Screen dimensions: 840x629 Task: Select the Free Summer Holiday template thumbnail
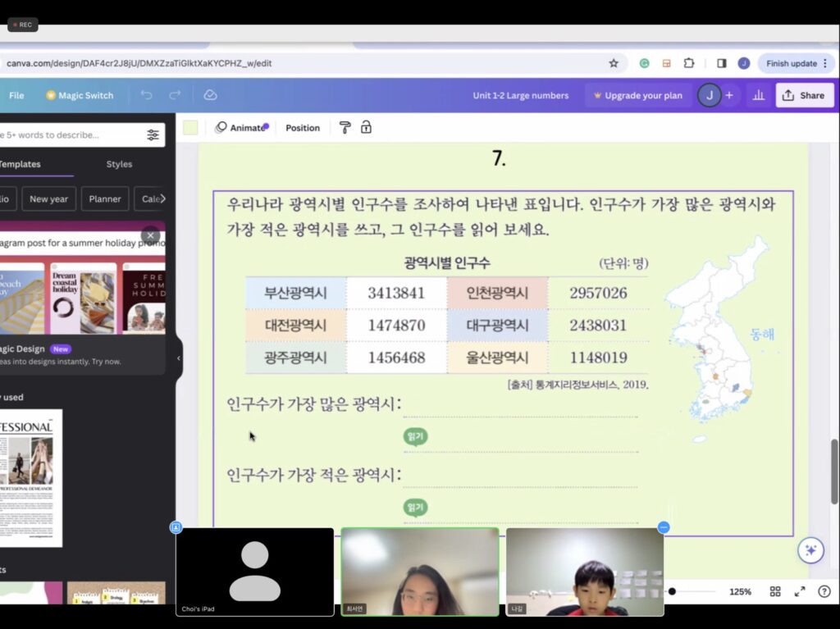pyautogui.click(x=144, y=299)
